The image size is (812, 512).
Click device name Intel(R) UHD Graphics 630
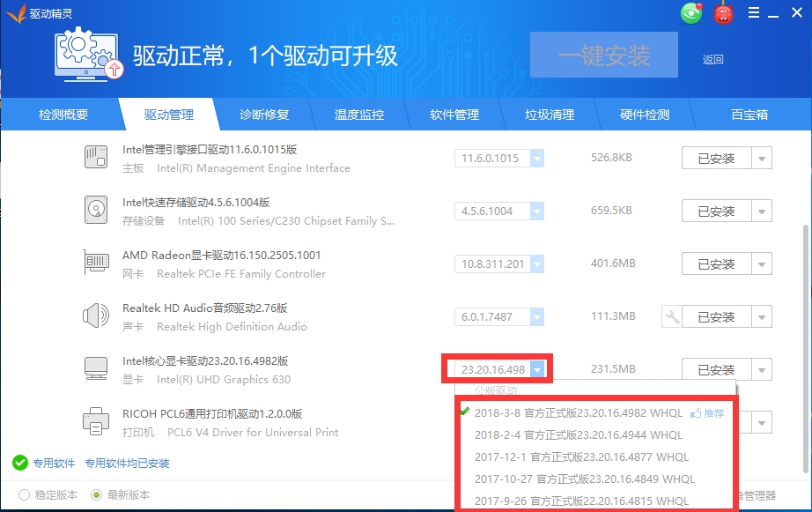tap(224, 379)
